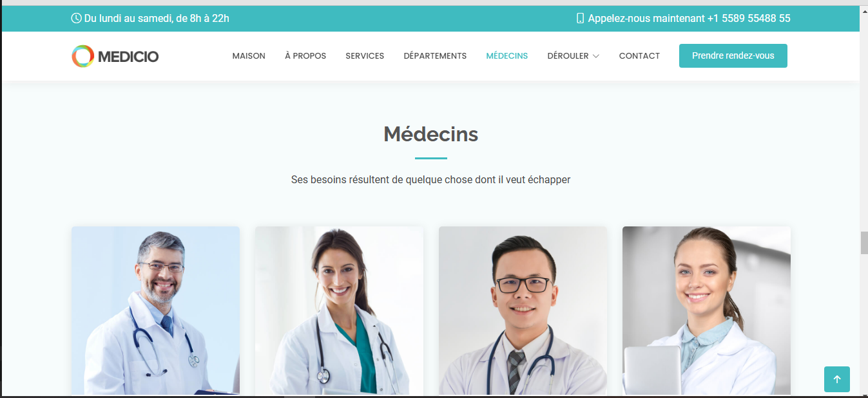
Task: Open the À propos section
Action: click(305, 56)
